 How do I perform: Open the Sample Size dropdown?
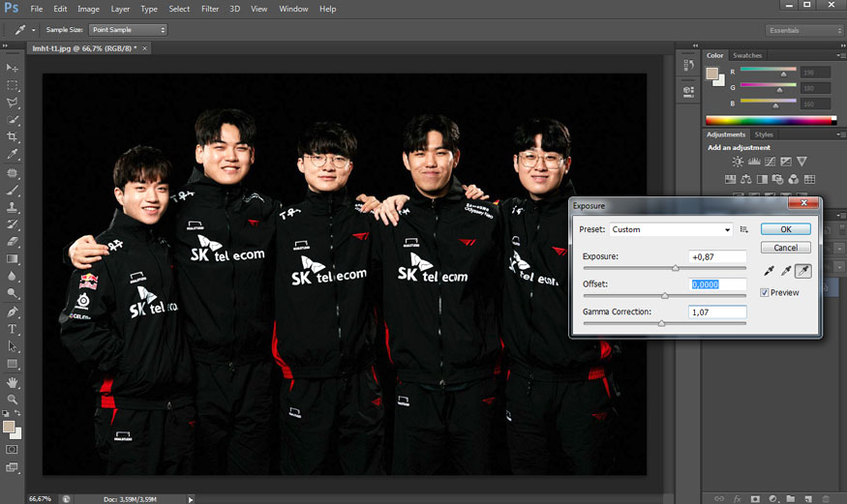pyautogui.click(x=128, y=30)
